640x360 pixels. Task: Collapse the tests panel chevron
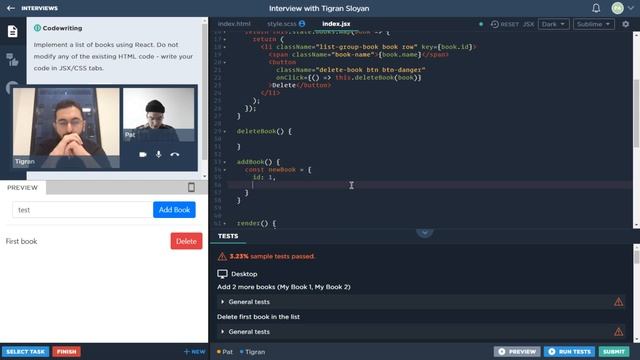click(x=424, y=232)
